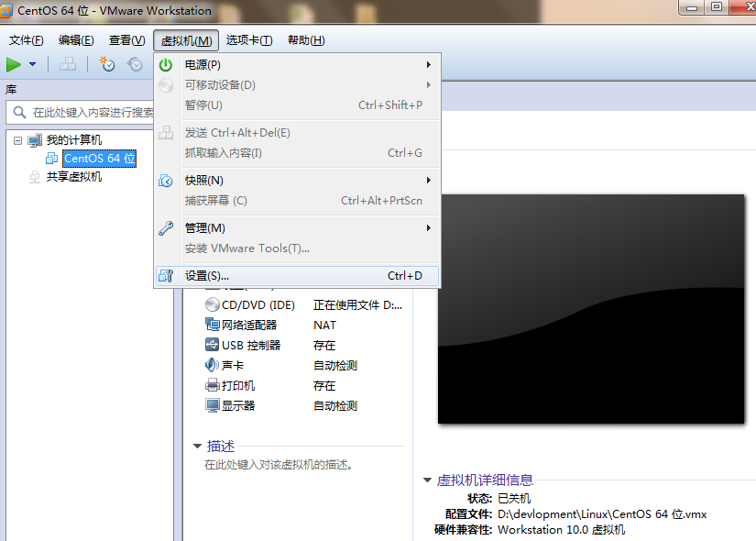Click the shared VMs icon beside 共享虚拟机
756x541 pixels.
35,177
